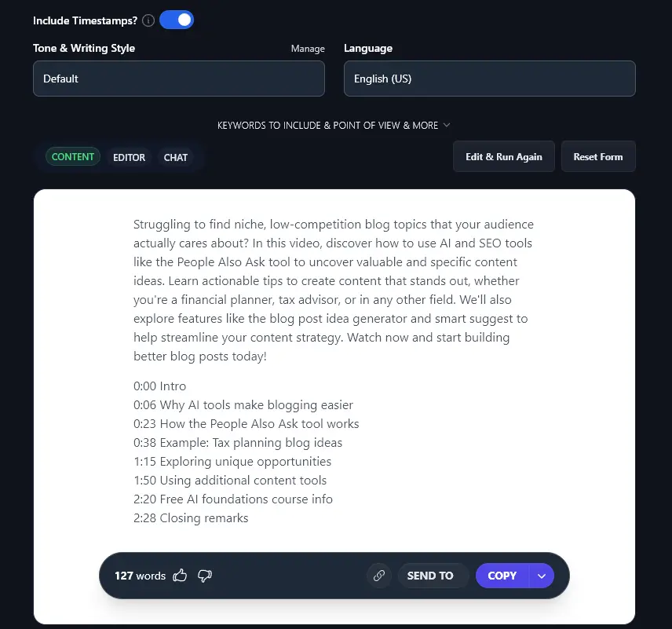
Task: Click the Reset Form button
Action: coord(598,156)
